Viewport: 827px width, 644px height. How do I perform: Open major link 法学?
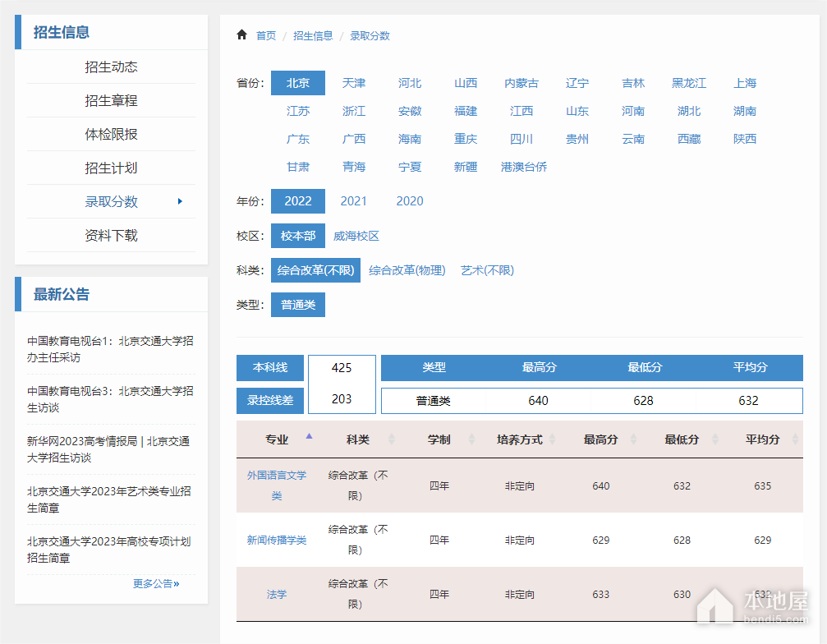pyautogui.click(x=277, y=595)
